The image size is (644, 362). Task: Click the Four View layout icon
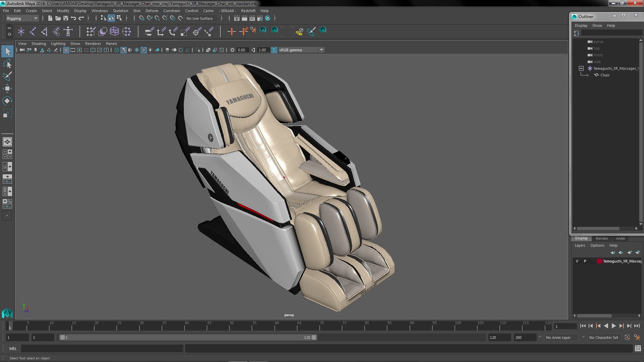tap(7, 154)
